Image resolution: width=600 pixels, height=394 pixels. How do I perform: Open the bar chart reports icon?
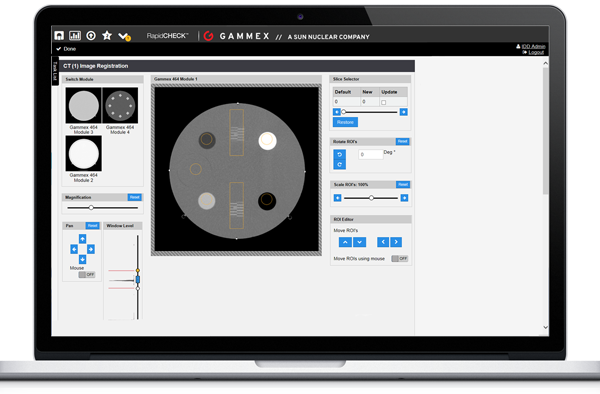(x=75, y=36)
